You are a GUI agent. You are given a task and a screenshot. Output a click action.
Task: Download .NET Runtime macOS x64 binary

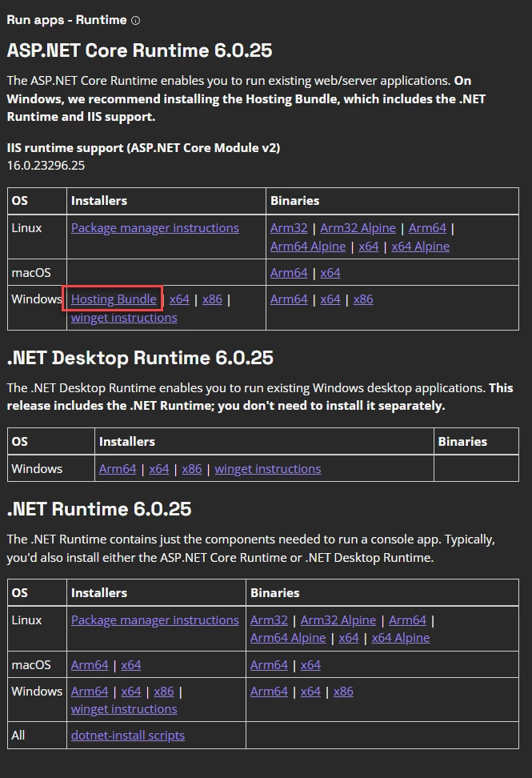[310, 665]
